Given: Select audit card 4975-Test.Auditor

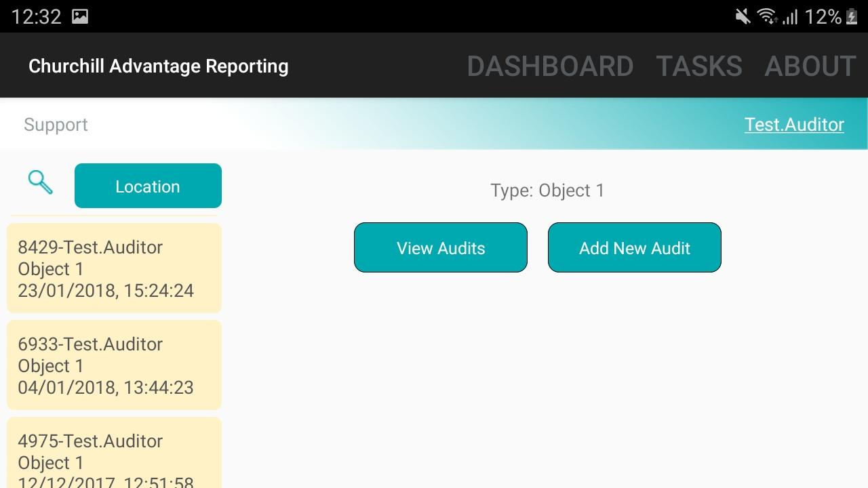Looking at the screenshot, I should click(114, 453).
